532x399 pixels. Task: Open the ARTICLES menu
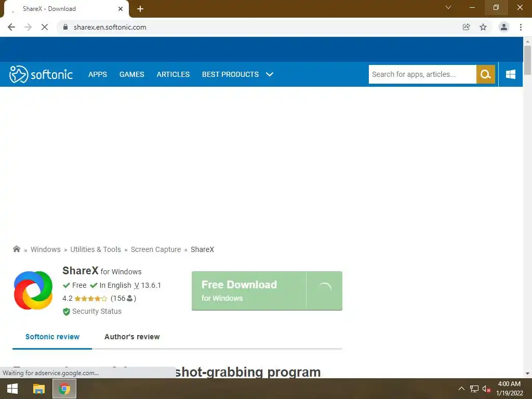[x=173, y=74]
